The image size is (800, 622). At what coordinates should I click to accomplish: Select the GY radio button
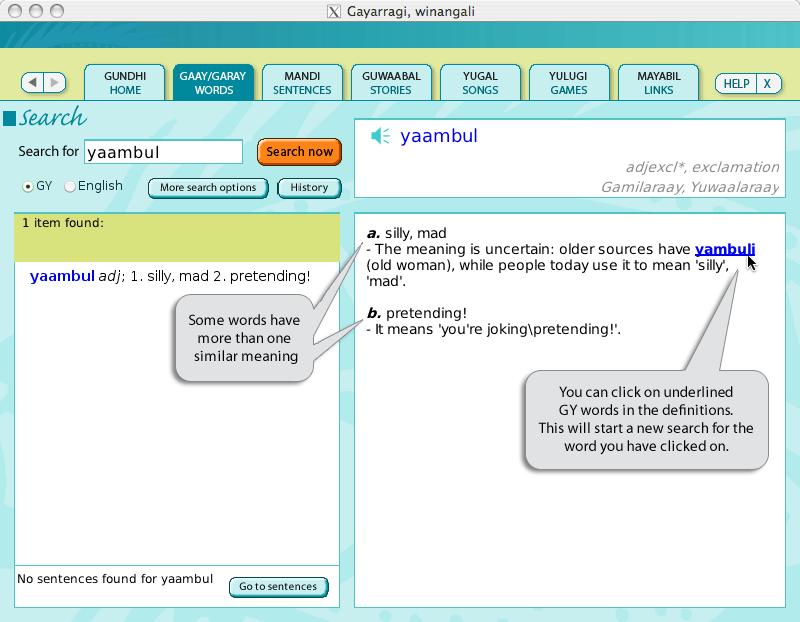tap(28, 186)
